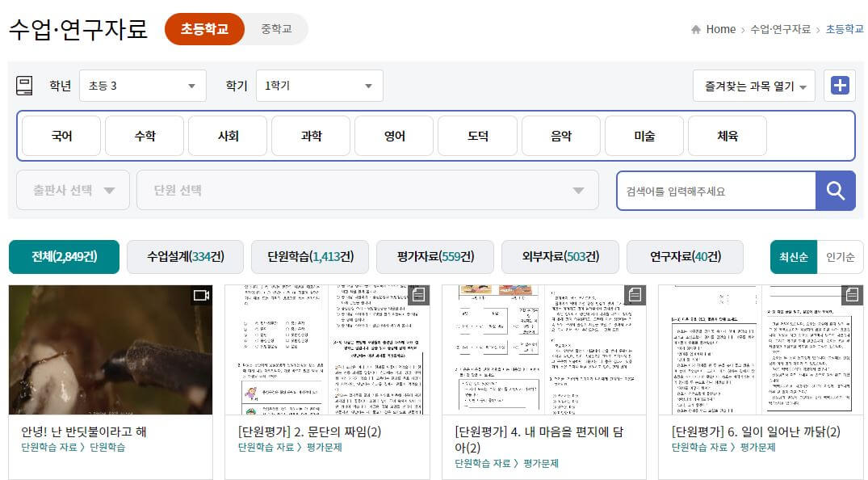
Task: Toggle the 국어 subject filter
Action: pyautogui.click(x=61, y=135)
